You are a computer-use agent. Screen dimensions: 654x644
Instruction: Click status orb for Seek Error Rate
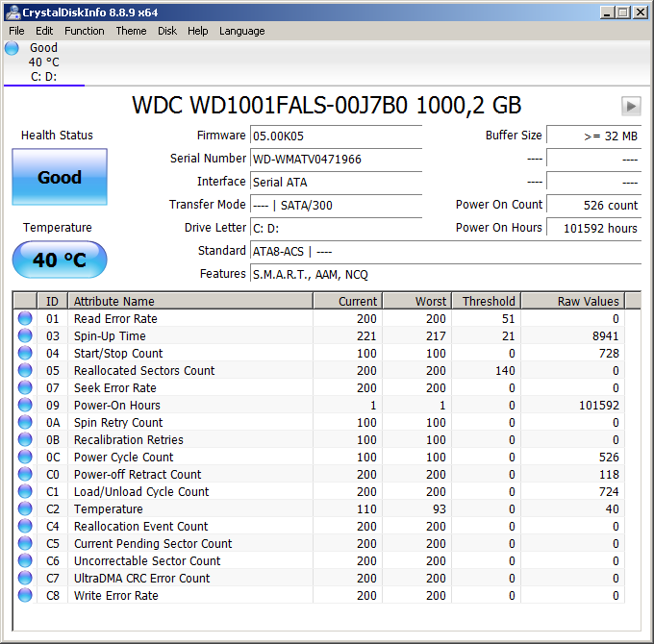[25, 387]
